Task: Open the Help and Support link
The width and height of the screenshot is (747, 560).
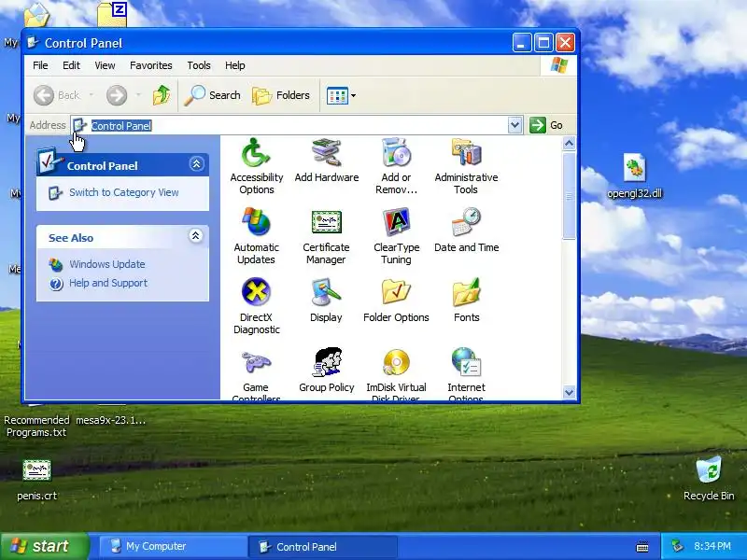Action: coord(108,283)
